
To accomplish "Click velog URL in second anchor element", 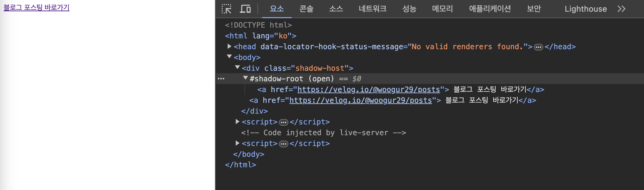I will pos(361,100).
